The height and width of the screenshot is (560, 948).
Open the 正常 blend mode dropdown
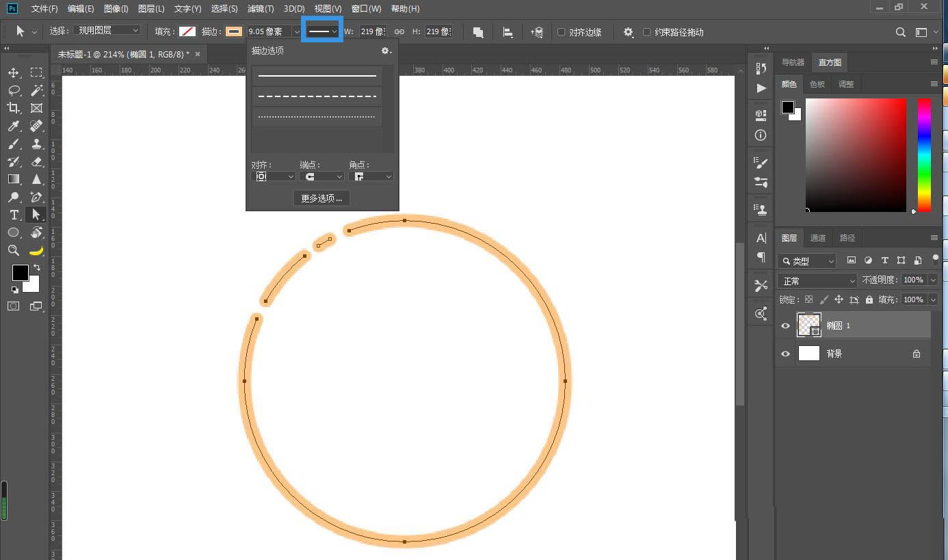pyautogui.click(x=817, y=281)
